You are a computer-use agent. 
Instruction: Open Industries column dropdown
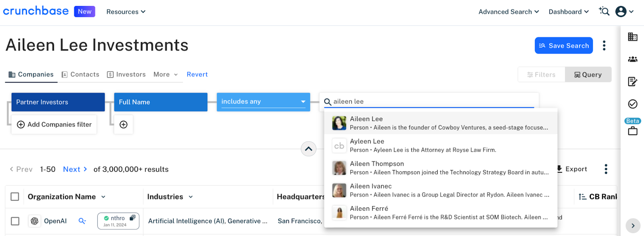191,197
